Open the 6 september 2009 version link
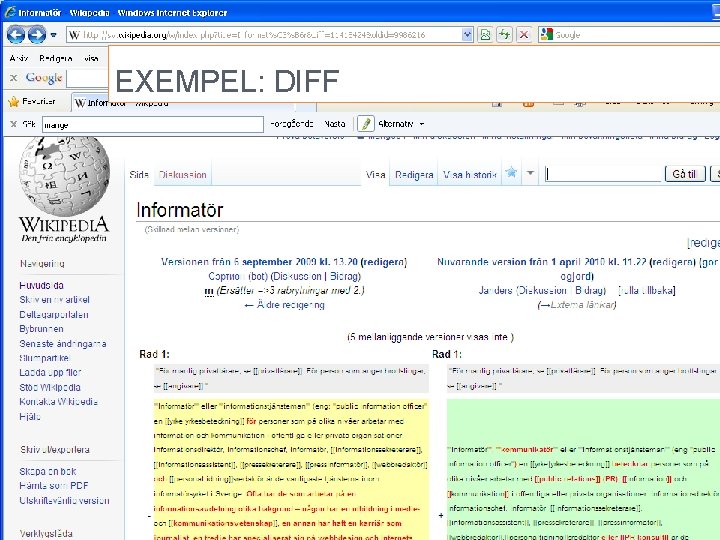 tap(259, 262)
